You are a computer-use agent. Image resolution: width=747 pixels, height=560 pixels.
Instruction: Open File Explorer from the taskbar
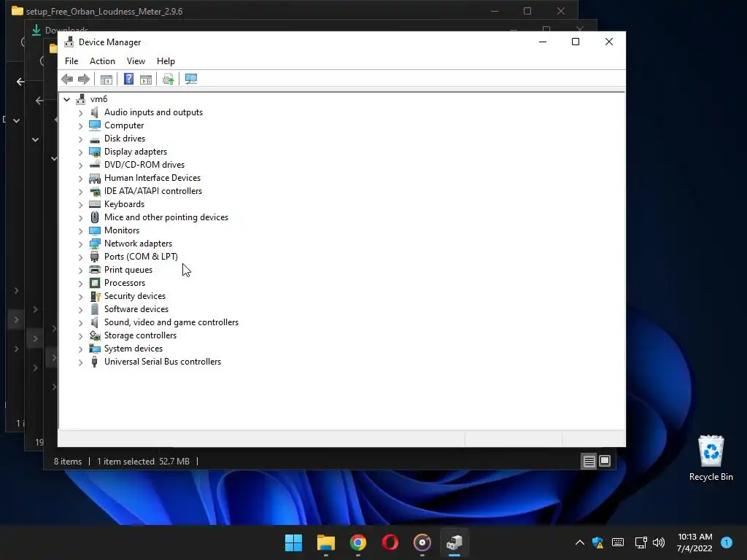(326, 542)
